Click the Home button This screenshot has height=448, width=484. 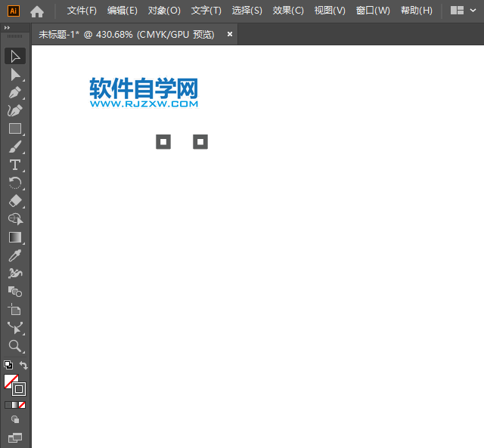tap(36, 11)
